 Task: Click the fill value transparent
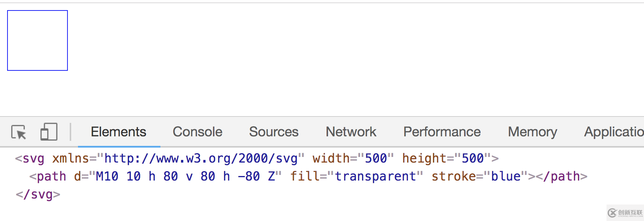coord(375,176)
